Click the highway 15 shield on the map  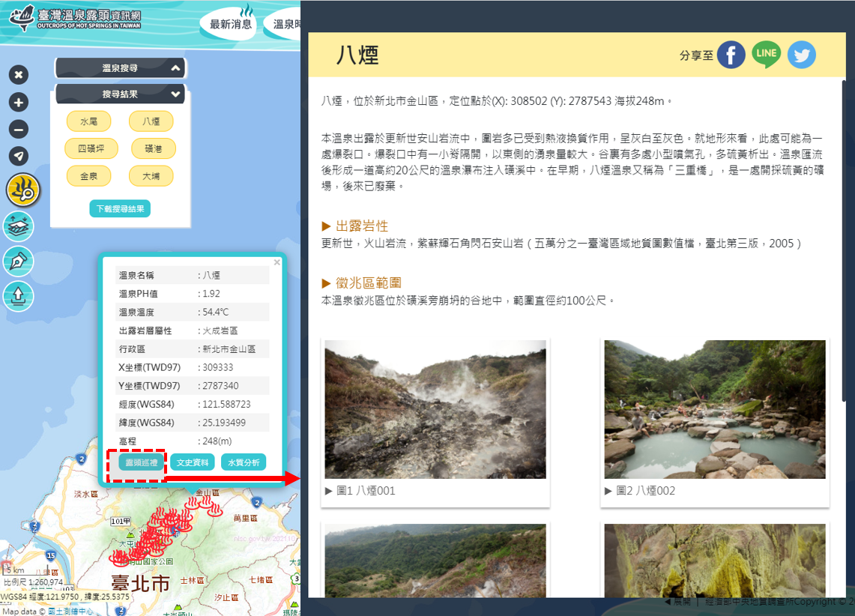pyautogui.click(x=51, y=555)
